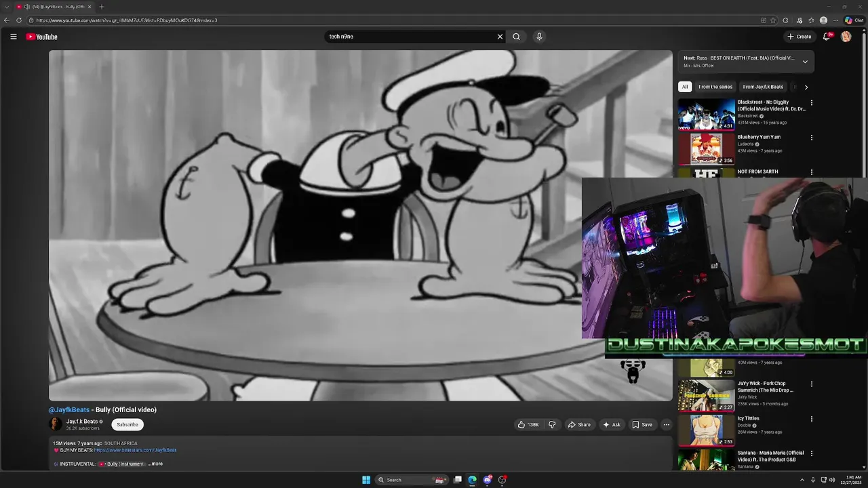Share the video
The width and height of the screenshot is (868, 488).
(579, 425)
